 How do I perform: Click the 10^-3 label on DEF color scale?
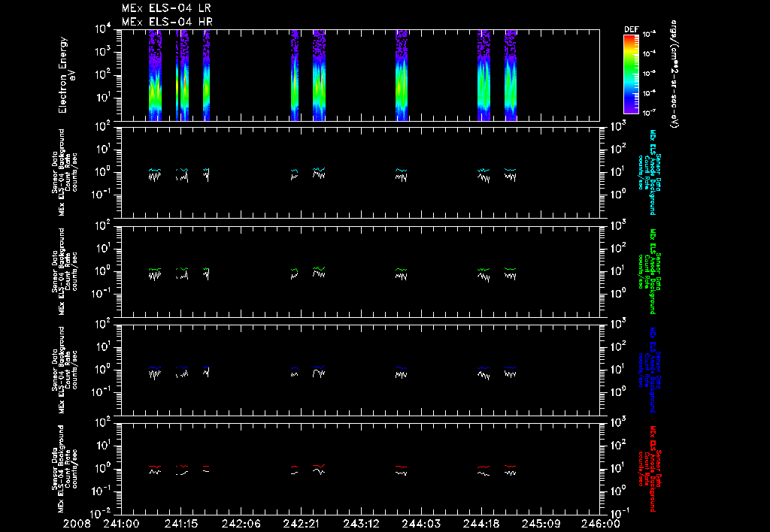[x=650, y=34]
